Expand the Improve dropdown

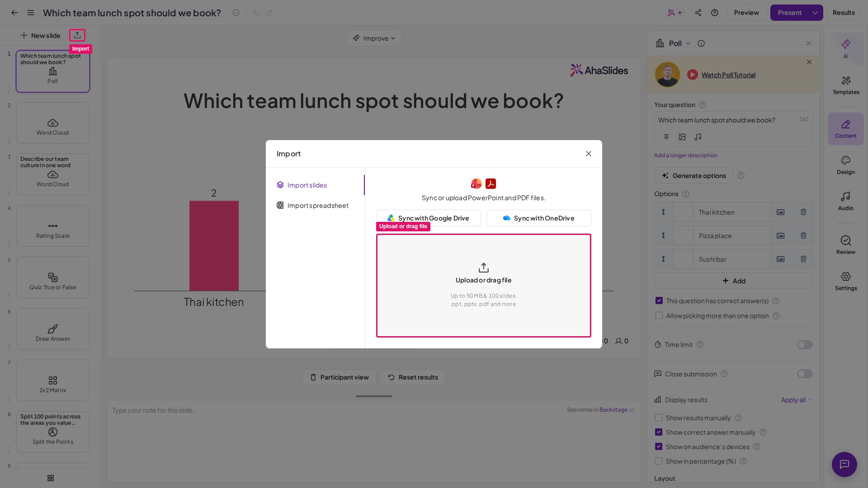tap(374, 38)
